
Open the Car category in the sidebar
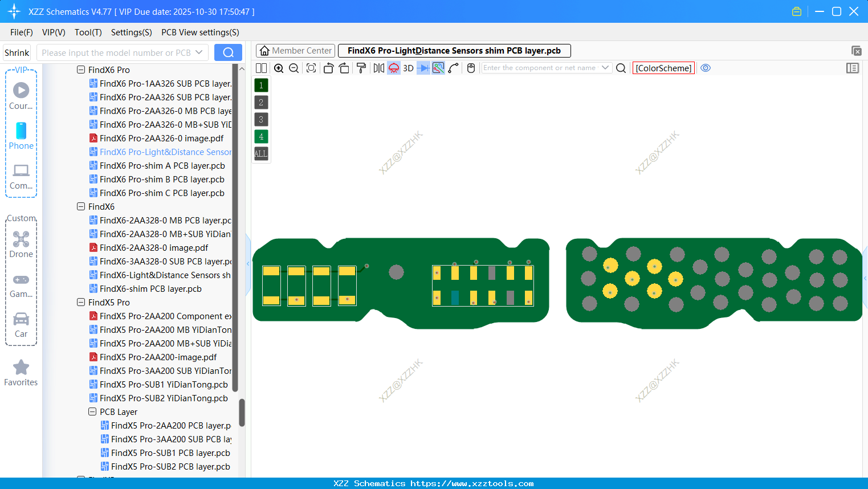(21, 325)
